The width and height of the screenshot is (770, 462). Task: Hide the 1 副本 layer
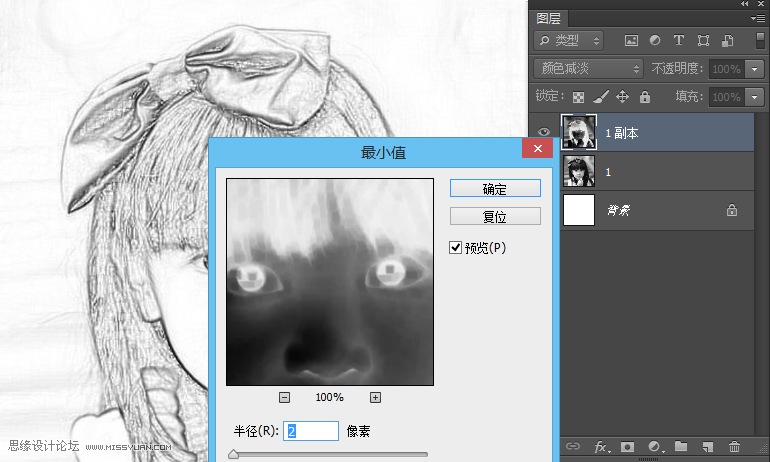tap(544, 132)
